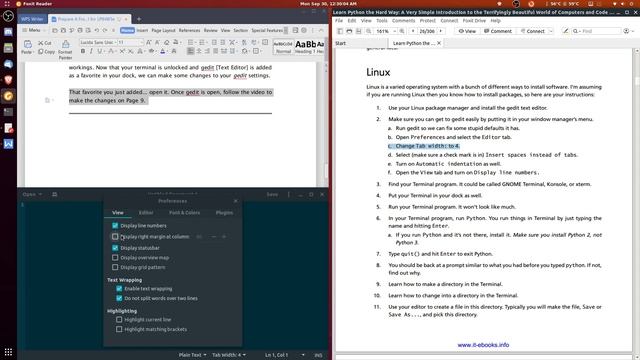Click Foxit Connect button
Image resolution: width=640 pixels, height=360 pixels.
(532, 31)
